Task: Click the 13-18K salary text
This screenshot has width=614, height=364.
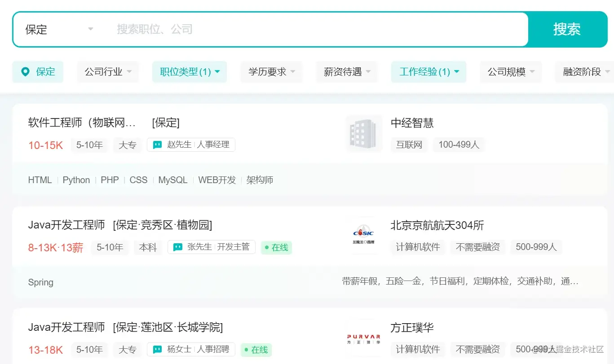Action: pos(45,350)
